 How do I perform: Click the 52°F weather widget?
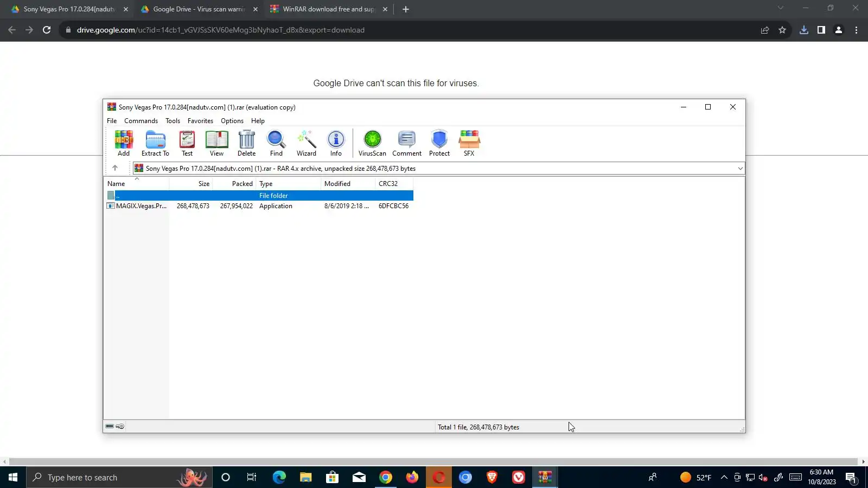(695, 477)
